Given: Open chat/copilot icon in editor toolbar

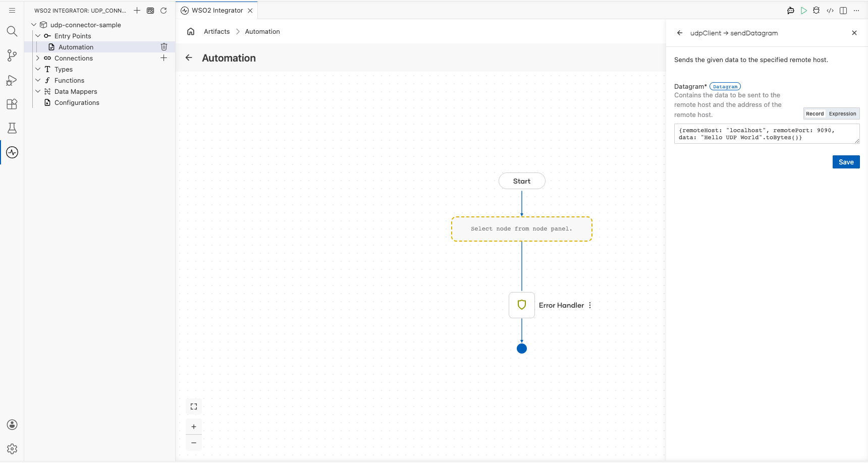Looking at the screenshot, I should (791, 10).
